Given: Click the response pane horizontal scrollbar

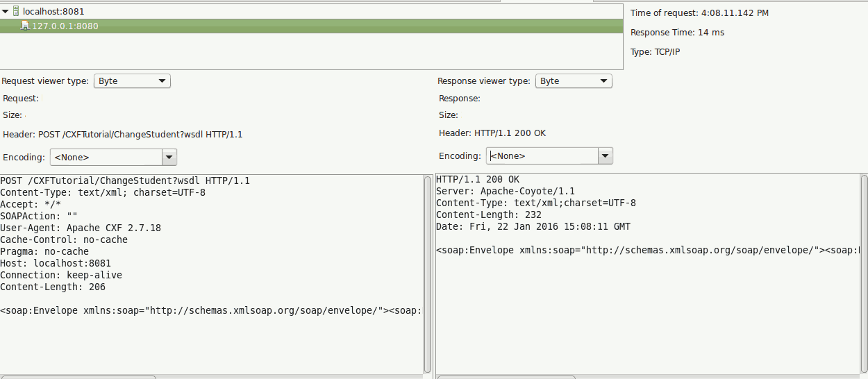Looking at the screenshot, I should coord(506,377).
